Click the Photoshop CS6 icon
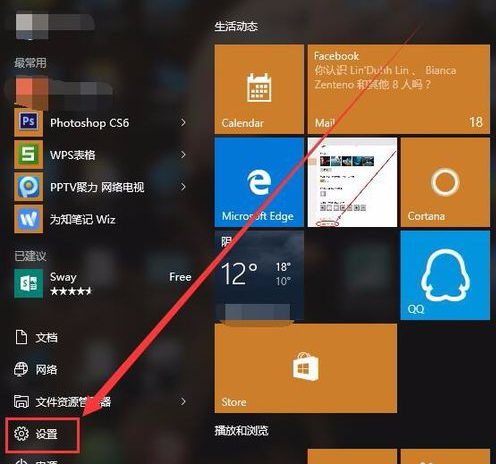 coord(28,122)
